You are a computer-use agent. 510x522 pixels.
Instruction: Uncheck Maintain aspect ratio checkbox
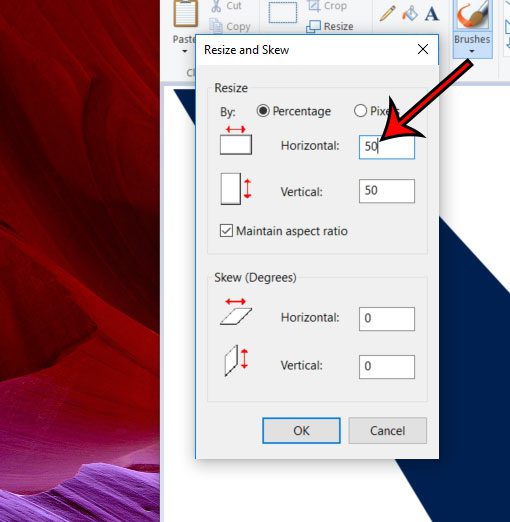point(226,231)
